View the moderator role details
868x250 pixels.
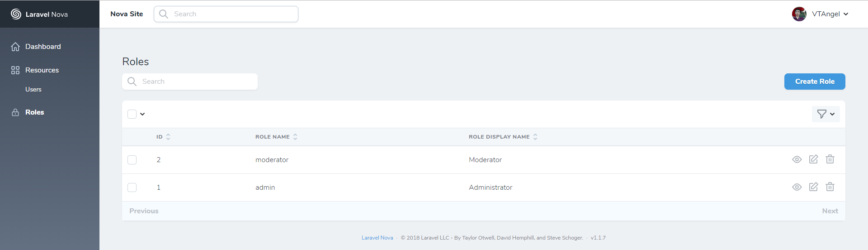point(797,159)
